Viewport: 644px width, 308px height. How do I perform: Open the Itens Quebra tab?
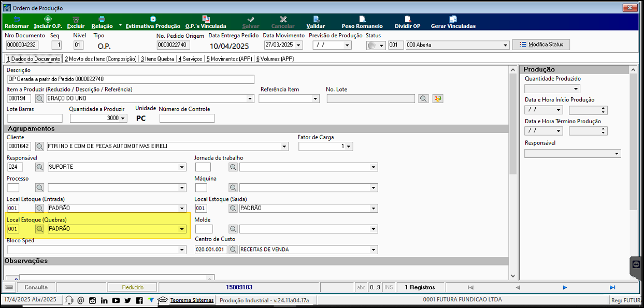click(x=158, y=59)
